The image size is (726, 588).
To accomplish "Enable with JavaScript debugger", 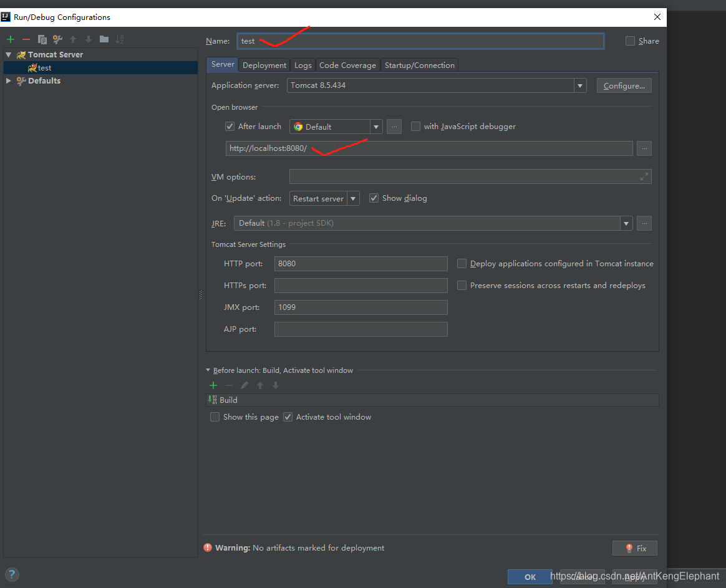I will coord(416,127).
